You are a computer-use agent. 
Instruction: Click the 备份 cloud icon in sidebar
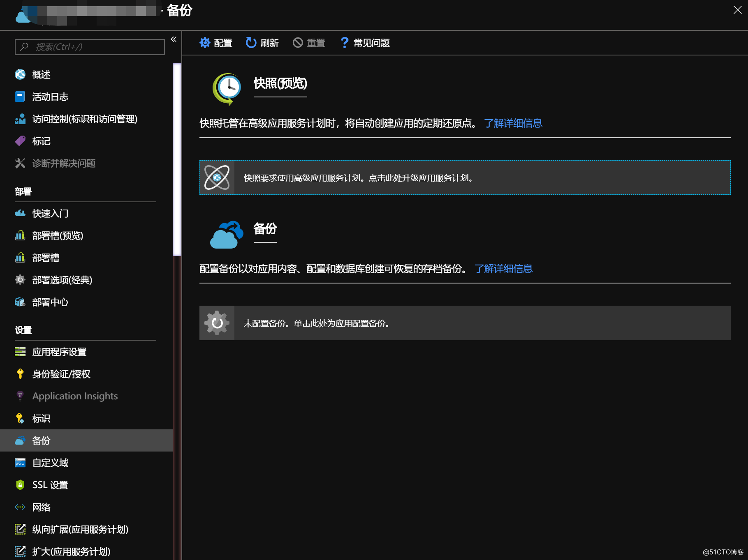20,440
